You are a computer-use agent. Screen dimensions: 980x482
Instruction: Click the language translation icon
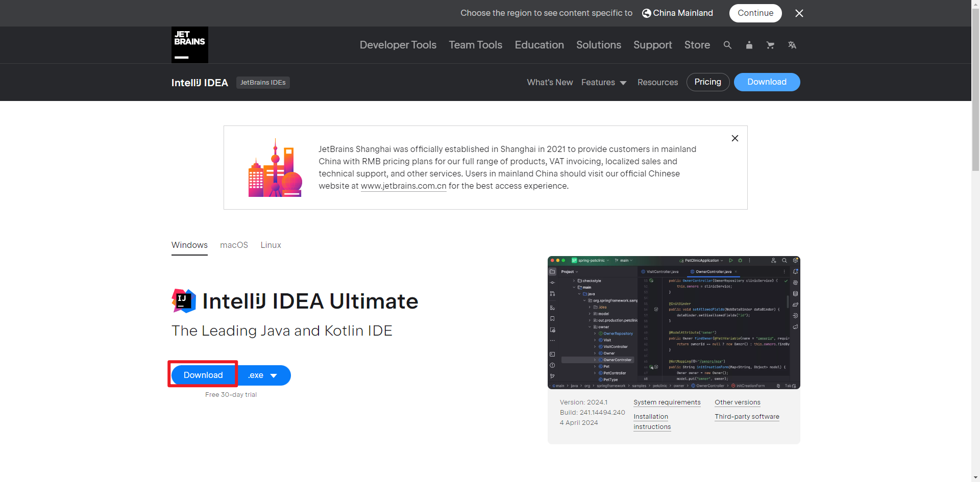pos(792,45)
